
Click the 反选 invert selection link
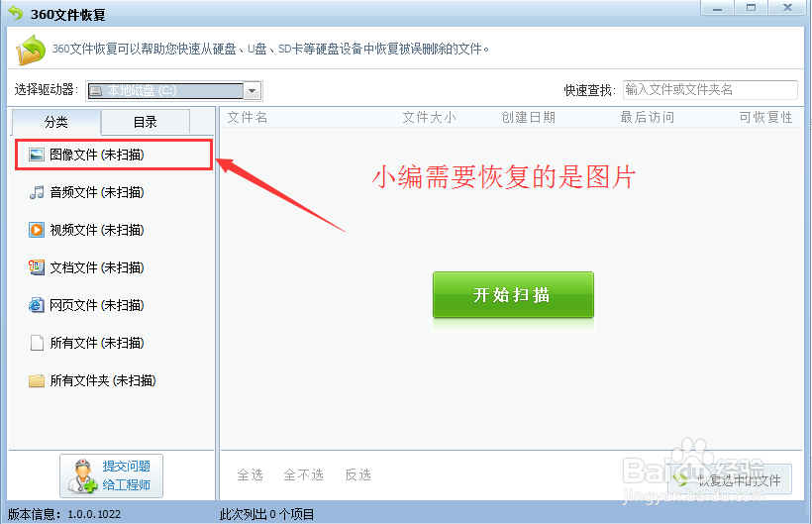[357, 474]
